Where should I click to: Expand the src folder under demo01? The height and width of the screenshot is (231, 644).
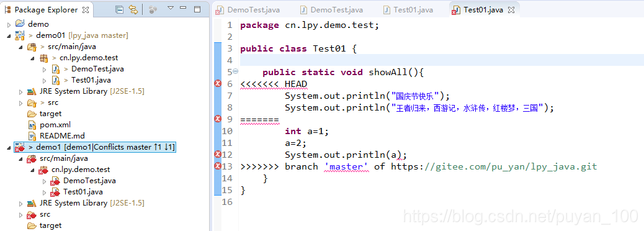21,102
